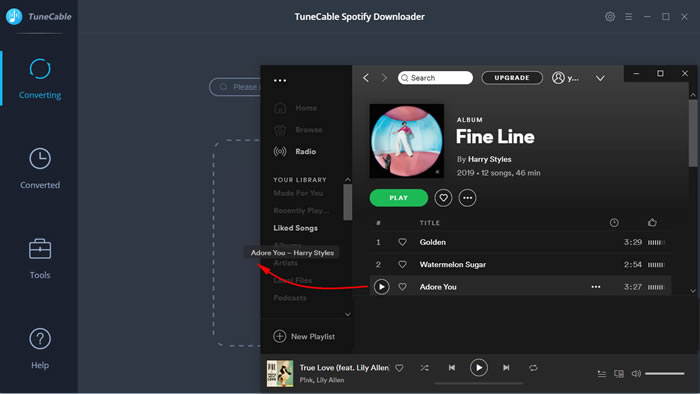
Task: Open the play queue
Action: tap(602, 374)
